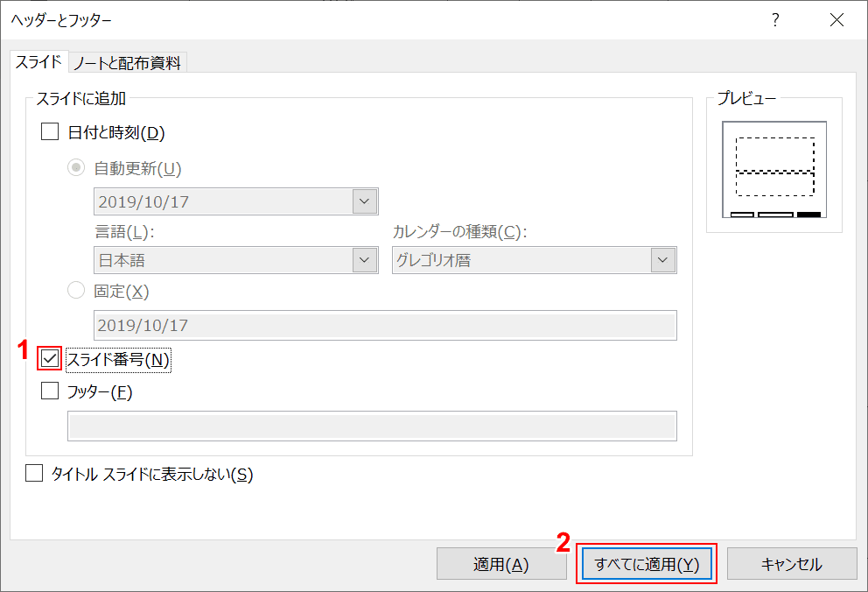
Task: Close the ヘッダーとフッター dialog
Action: pyautogui.click(x=836, y=20)
